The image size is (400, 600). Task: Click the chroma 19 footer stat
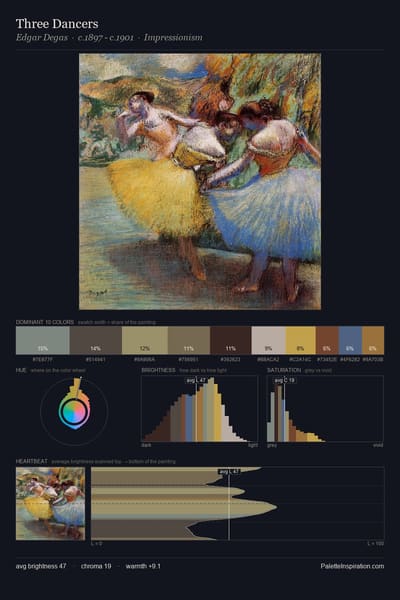(96, 566)
